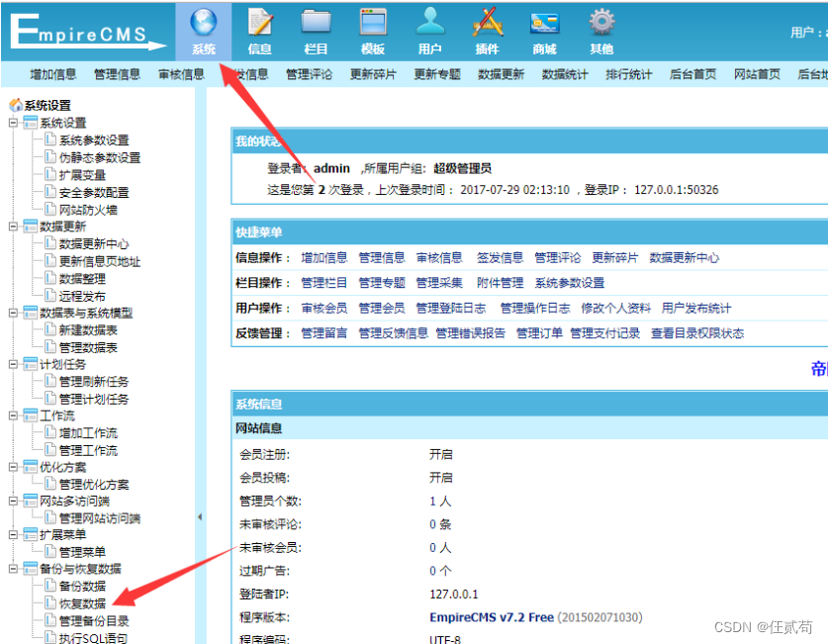Viewport: 828px width, 644px height.
Task: Open 数据统计 in the top submenu
Action: [x=565, y=74]
